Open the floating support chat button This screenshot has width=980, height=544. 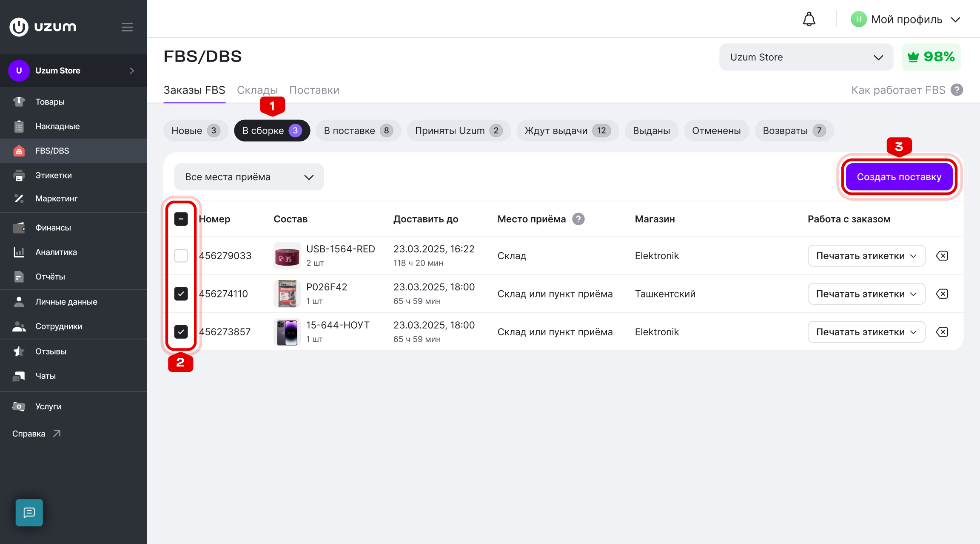[x=29, y=513]
